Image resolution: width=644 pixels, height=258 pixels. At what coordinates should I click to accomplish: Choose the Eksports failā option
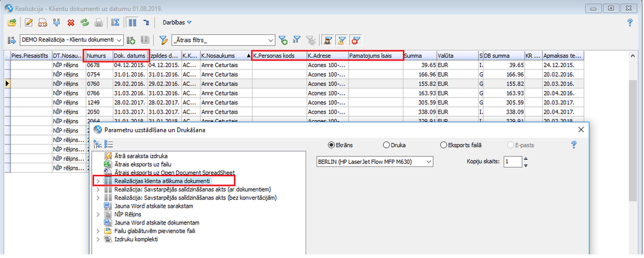[x=444, y=145]
